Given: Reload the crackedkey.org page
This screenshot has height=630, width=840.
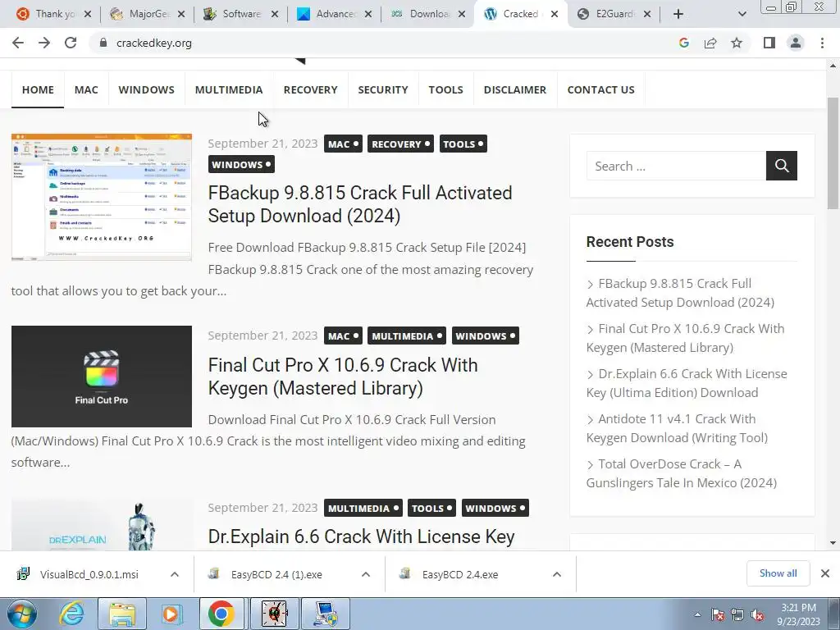Looking at the screenshot, I should 71,43.
